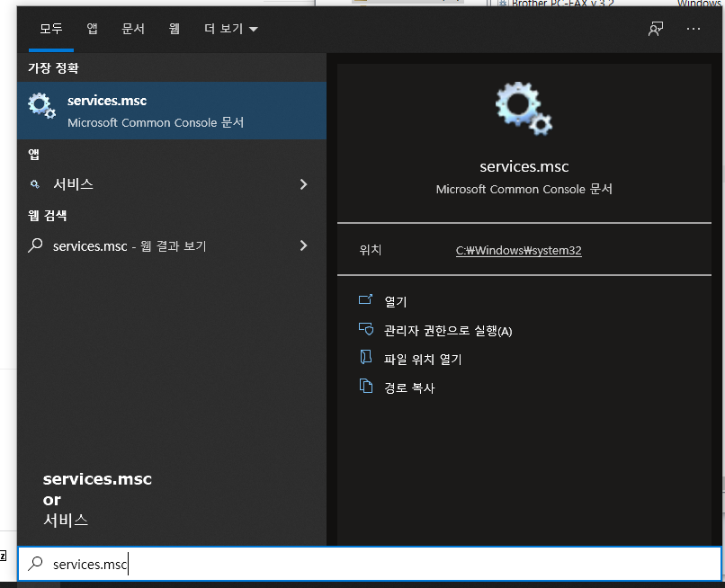Open services.msc web results entry
This screenshot has height=588, width=725.
pos(172,246)
